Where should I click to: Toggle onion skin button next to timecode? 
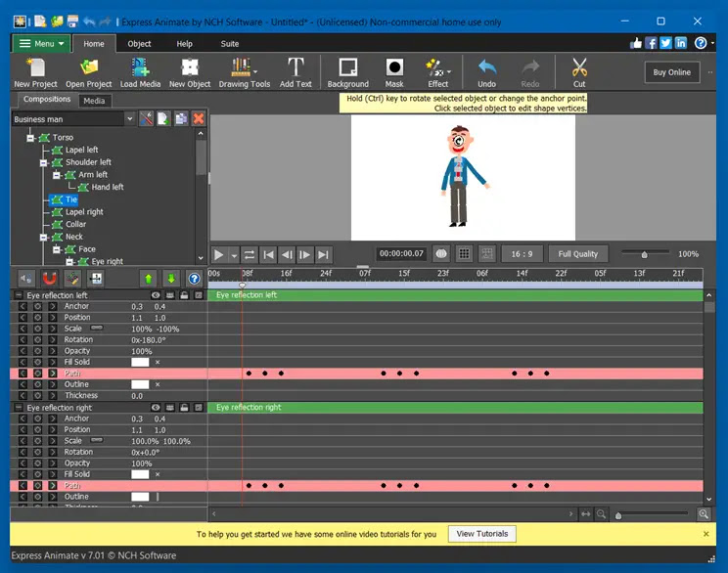coord(441,254)
